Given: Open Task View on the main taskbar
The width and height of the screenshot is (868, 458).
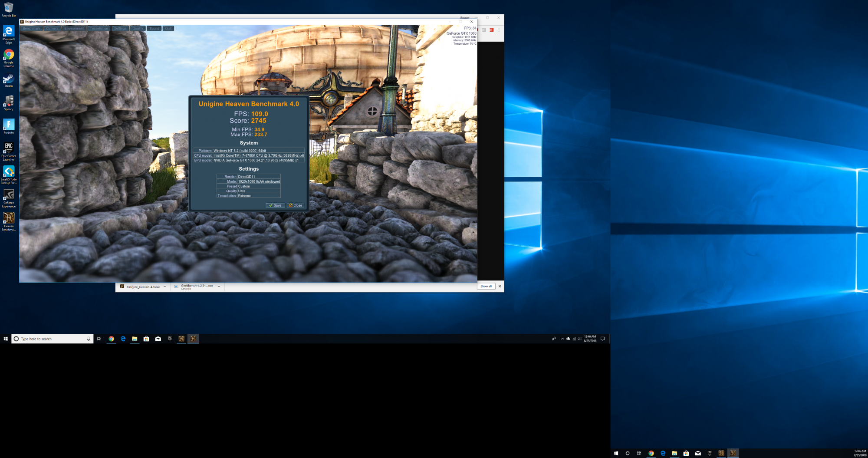Looking at the screenshot, I should click(x=99, y=339).
